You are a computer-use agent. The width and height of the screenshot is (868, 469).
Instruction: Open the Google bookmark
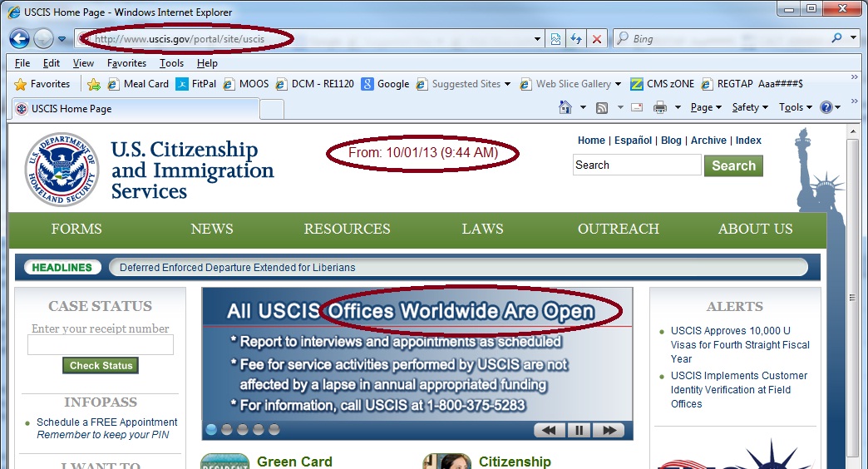tap(386, 84)
